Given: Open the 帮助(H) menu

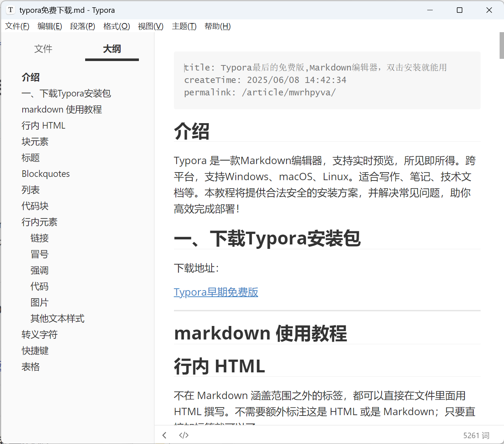Looking at the screenshot, I should [217, 26].
